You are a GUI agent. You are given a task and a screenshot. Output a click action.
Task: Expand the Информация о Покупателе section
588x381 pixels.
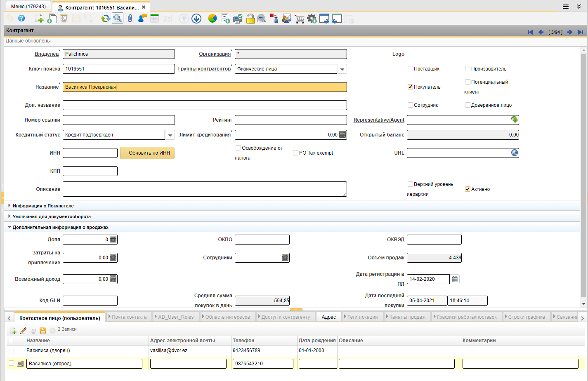(43, 206)
